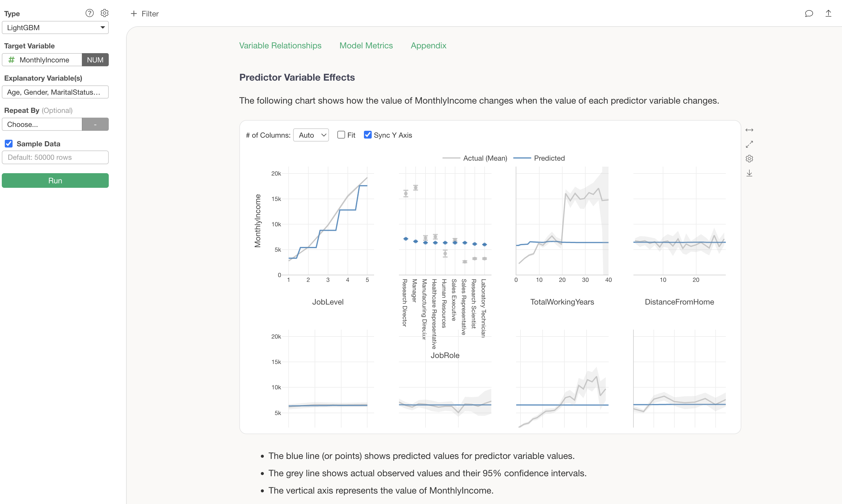Open model settings gear beside Type
This screenshot has height=504, width=842.
point(104,13)
